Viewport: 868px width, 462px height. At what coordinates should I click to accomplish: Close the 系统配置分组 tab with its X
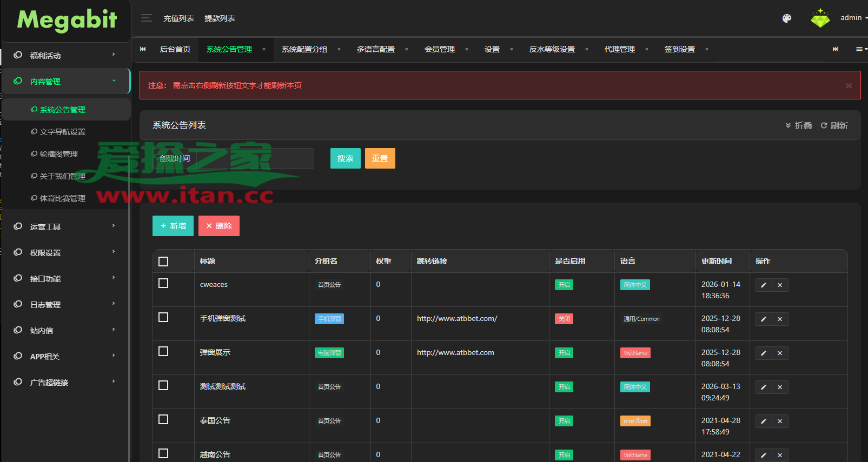coord(339,49)
